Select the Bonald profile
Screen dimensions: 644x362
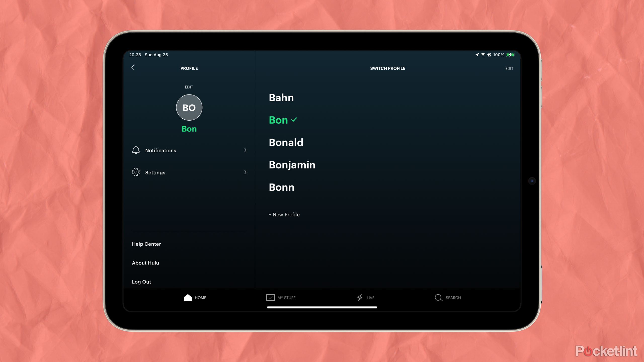coord(286,142)
